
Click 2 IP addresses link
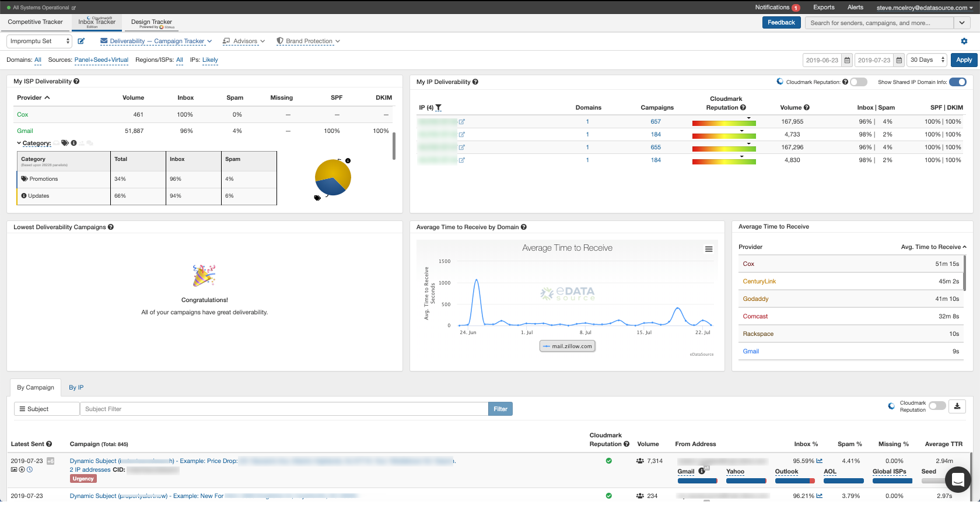[x=90, y=470]
